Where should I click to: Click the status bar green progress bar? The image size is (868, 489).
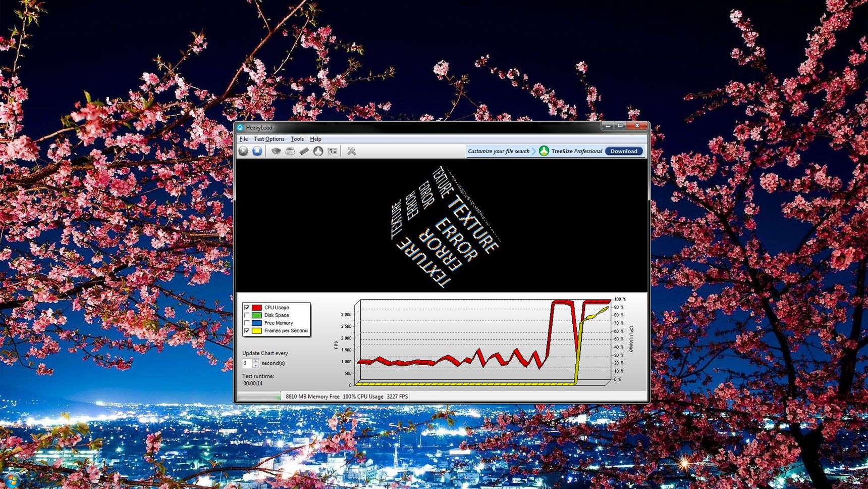[259, 397]
